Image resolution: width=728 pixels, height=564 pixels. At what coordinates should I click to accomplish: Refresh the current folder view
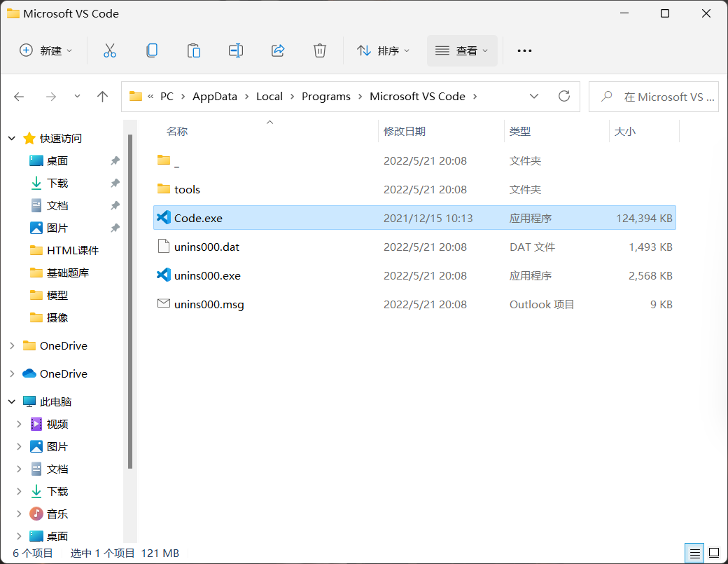click(x=564, y=96)
